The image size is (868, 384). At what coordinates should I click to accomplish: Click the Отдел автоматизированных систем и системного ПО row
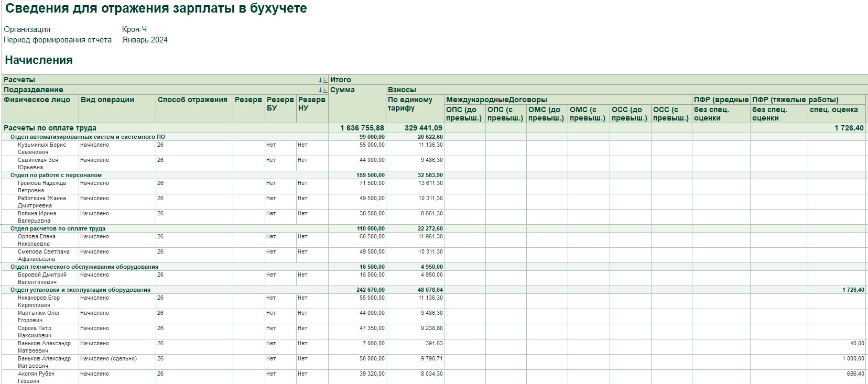click(x=88, y=137)
